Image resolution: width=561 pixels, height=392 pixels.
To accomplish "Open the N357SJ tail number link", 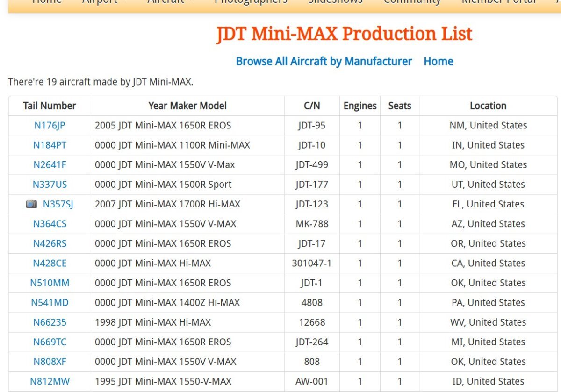I will 58,204.
